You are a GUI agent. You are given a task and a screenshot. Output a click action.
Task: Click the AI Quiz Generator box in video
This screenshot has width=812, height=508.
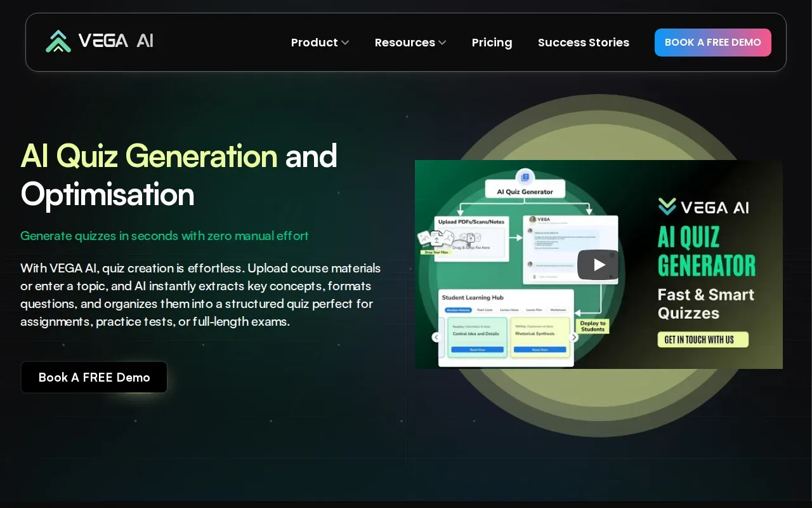click(x=525, y=190)
